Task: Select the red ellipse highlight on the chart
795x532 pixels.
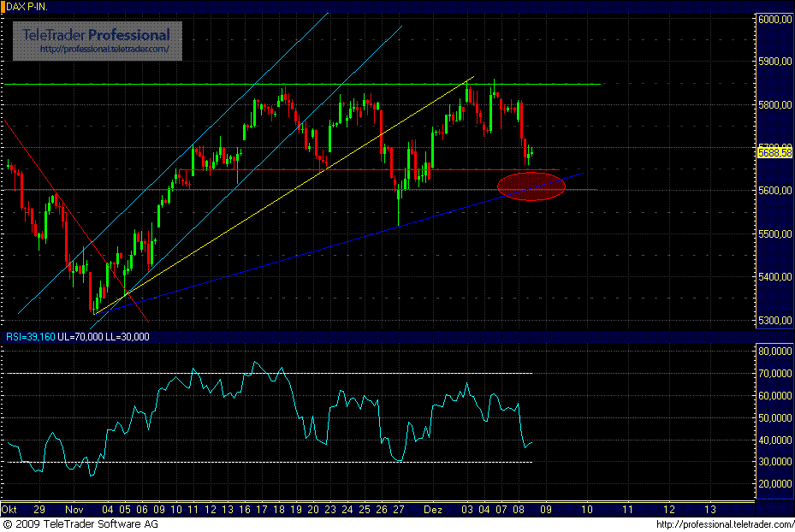Action: [x=531, y=186]
